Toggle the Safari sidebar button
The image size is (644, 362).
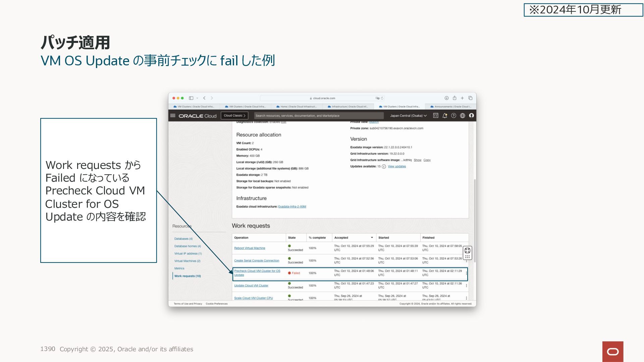(191, 98)
